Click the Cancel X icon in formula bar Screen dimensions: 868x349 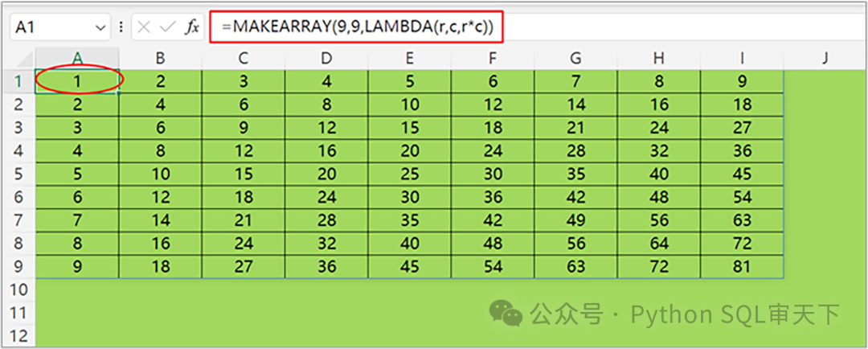point(144,27)
